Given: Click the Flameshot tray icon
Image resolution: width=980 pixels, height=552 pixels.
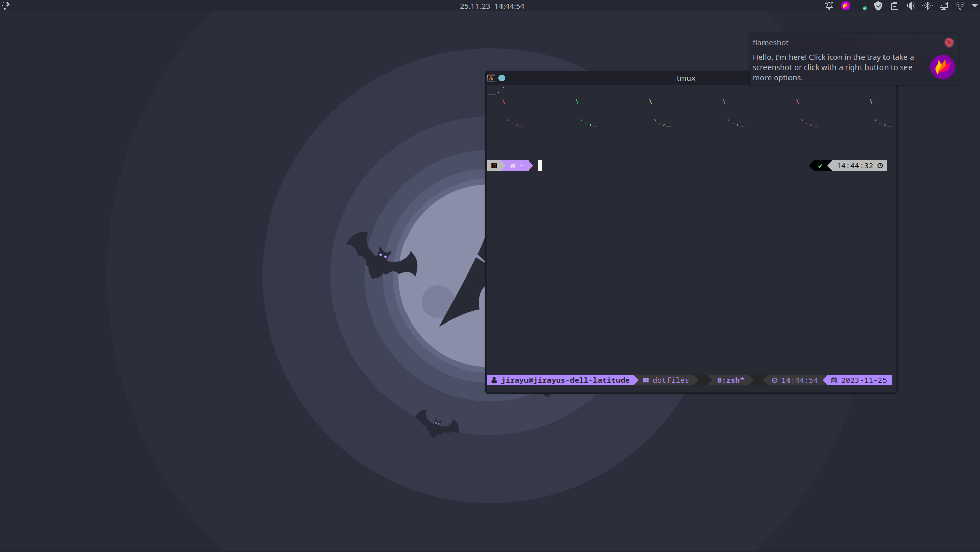Looking at the screenshot, I should coord(846,6).
